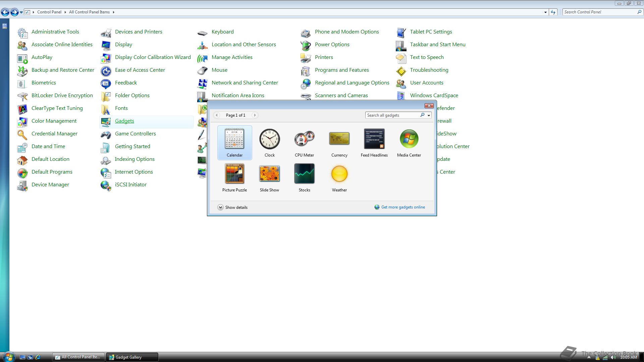Expand the All Control Panel Items breadcrumb arrow

click(x=114, y=12)
